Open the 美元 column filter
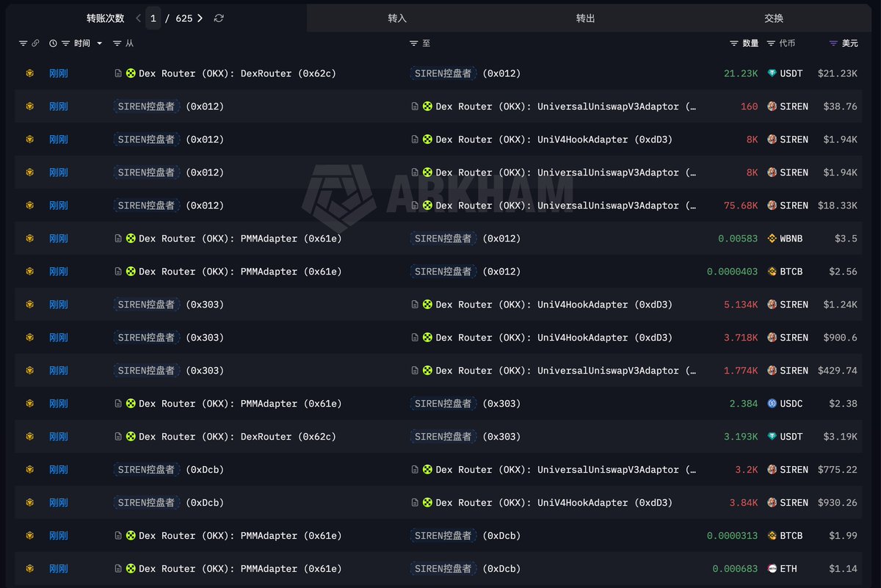Viewport: 881px width, 588px height. point(833,44)
